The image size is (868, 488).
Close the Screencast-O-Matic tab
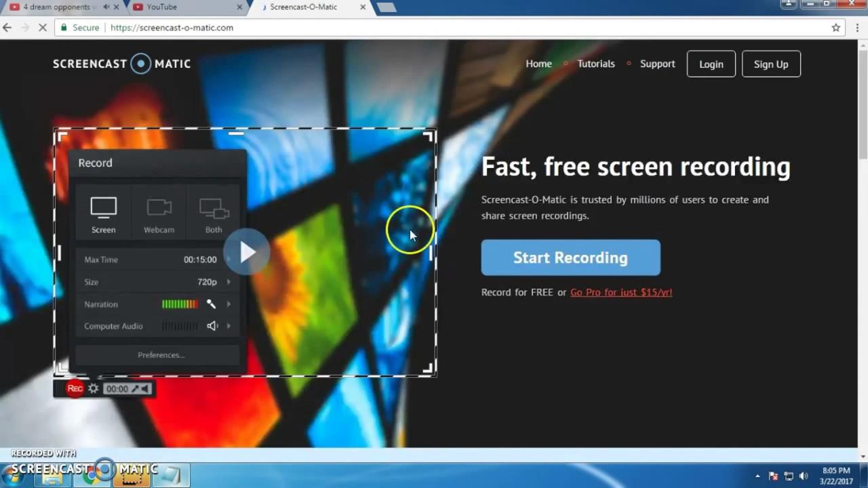pos(363,7)
